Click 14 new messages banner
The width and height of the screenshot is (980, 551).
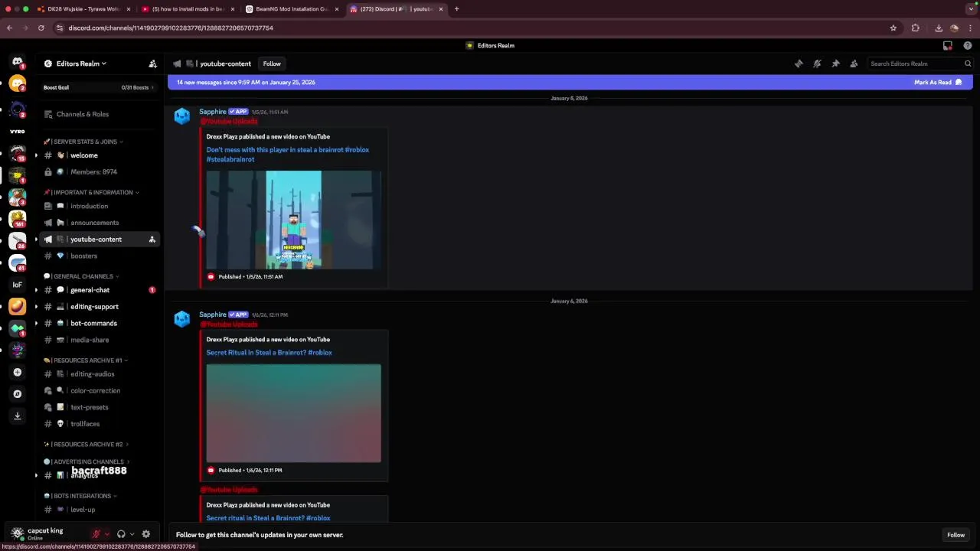570,82
